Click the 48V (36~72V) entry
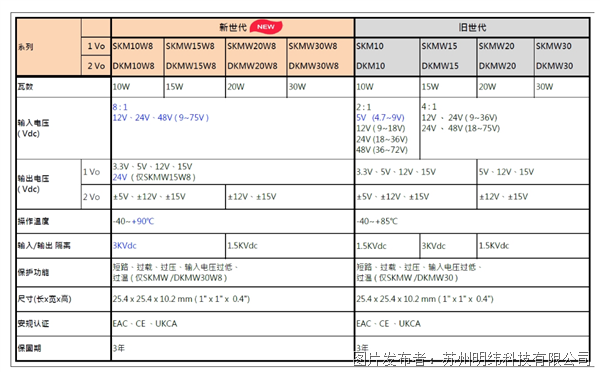Screen dimensions: 600x373 coord(382,150)
